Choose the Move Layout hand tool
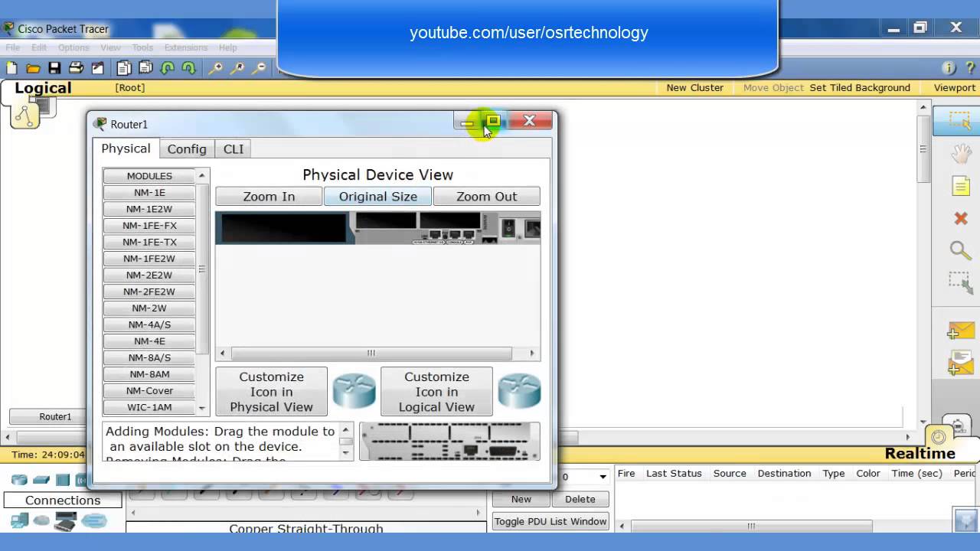 [961, 153]
